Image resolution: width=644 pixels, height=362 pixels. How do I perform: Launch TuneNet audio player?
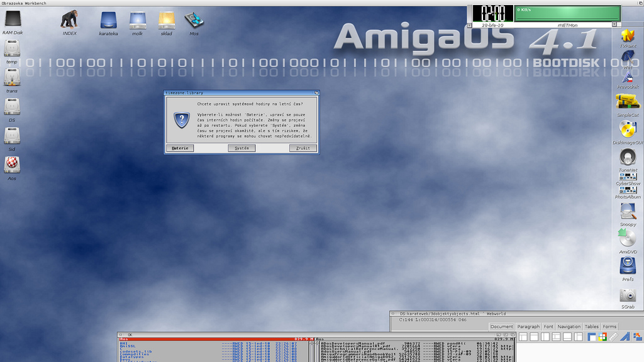pyautogui.click(x=627, y=157)
